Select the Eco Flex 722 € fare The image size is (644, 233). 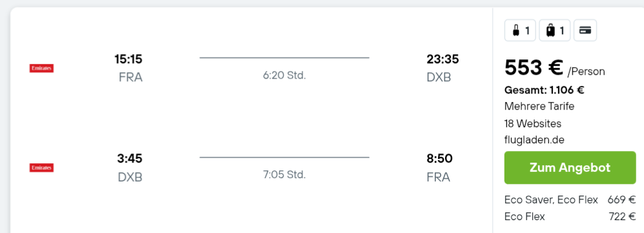pos(570,216)
